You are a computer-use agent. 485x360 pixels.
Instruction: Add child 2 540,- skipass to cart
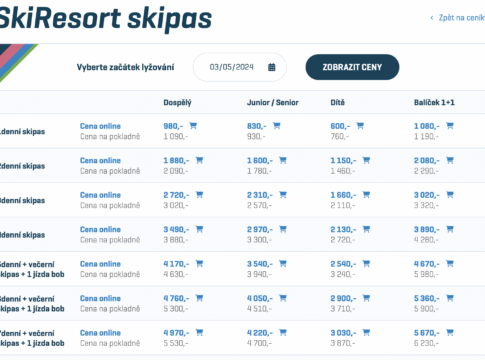(x=366, y=264)
